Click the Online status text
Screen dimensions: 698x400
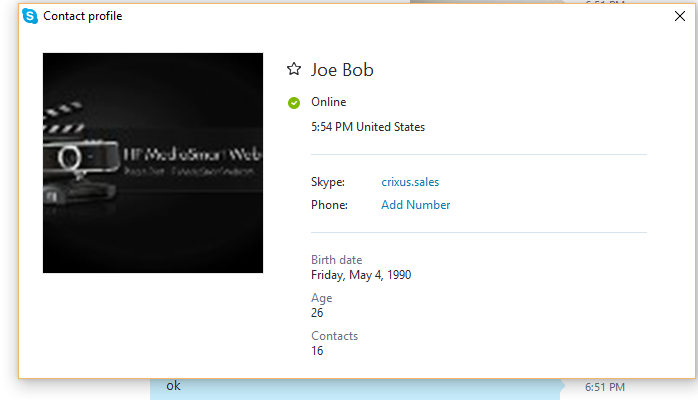329,102
